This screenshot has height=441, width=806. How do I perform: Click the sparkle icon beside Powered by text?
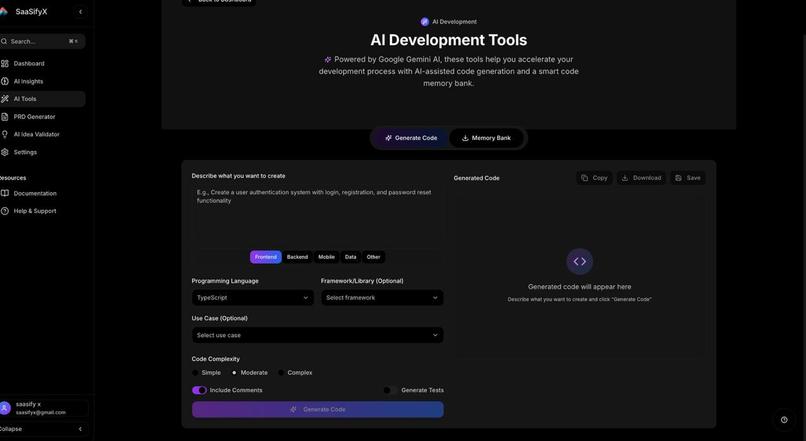coord(328,60)
